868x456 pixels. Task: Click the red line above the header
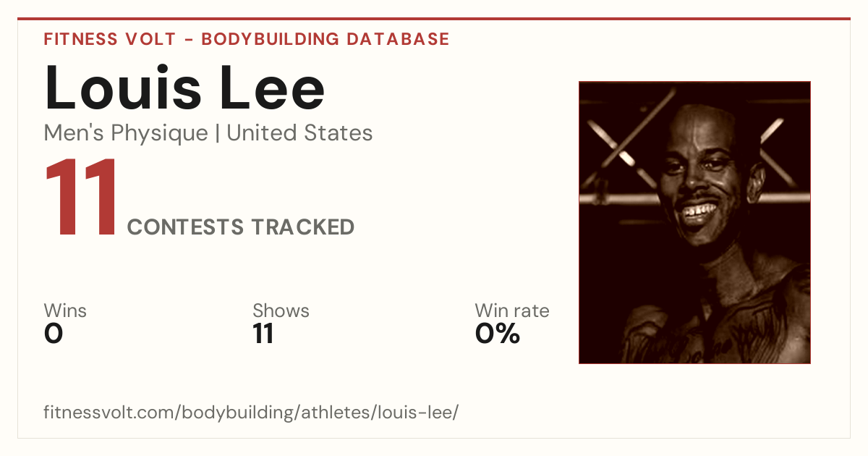(x=434, y=19)
